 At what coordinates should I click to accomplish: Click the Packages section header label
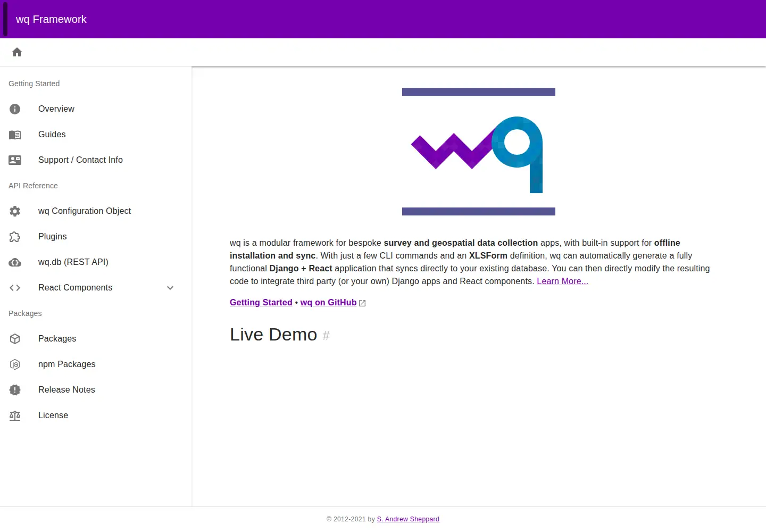coord(25,313)
